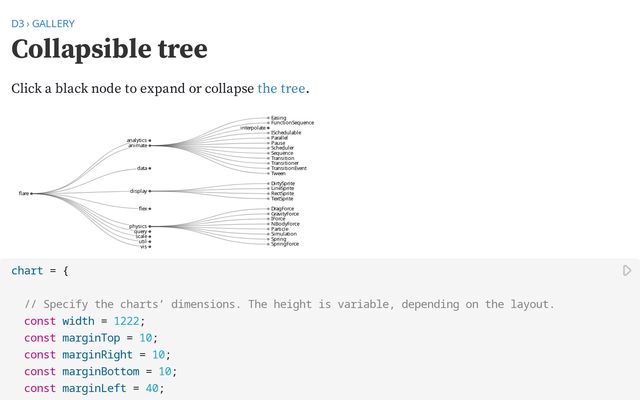The width and height of the screenshot is (640, 400).
Task: Click the width value 1222 in code
Action: 128,321
